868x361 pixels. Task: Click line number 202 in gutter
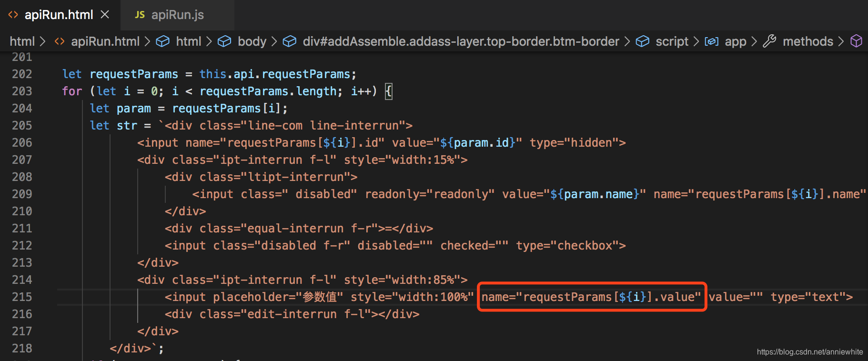(22, 74)
